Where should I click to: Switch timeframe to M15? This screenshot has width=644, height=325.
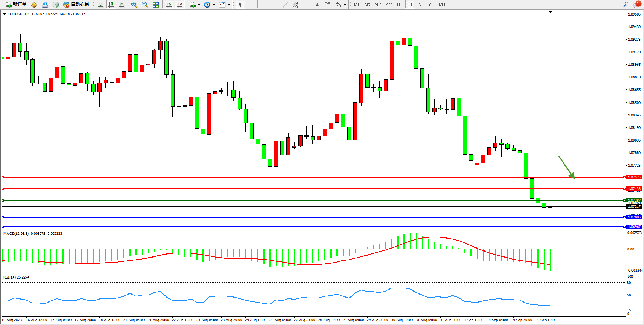(378, 5)
